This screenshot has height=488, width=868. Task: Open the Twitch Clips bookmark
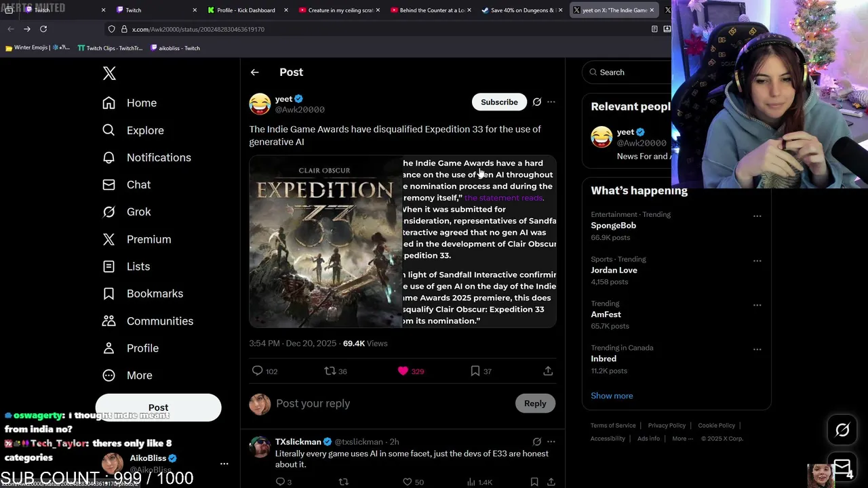[x=110, y=48]
